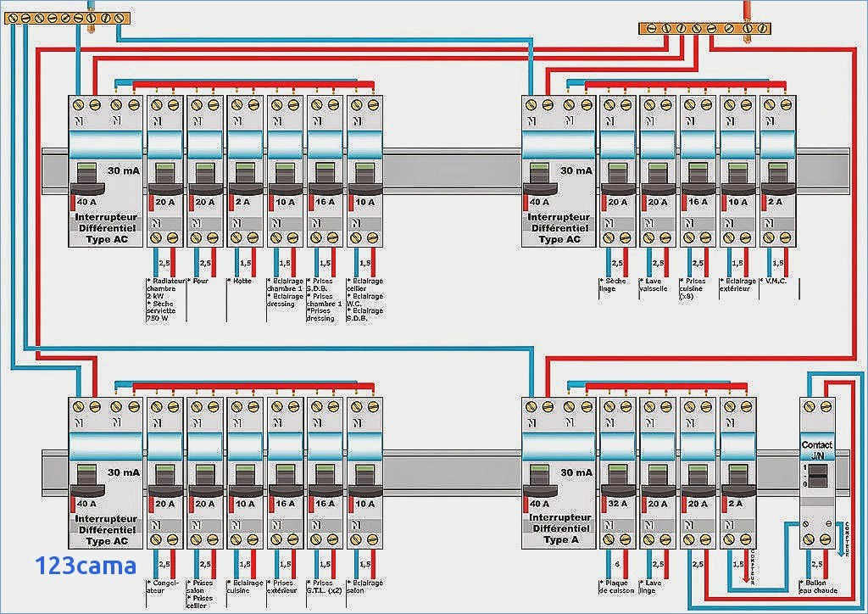Select the orange neutral terminal bar with blue wire
Viewport: 868px width, 614px height.
coord(66,19)
